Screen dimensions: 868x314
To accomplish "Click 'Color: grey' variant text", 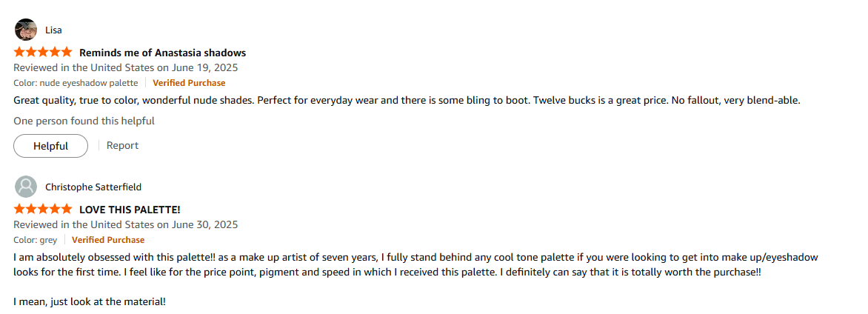I will point(35,240).
